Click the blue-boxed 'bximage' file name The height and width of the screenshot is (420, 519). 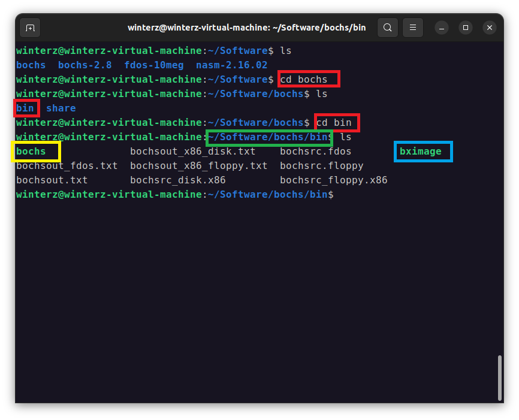[423, 152]
